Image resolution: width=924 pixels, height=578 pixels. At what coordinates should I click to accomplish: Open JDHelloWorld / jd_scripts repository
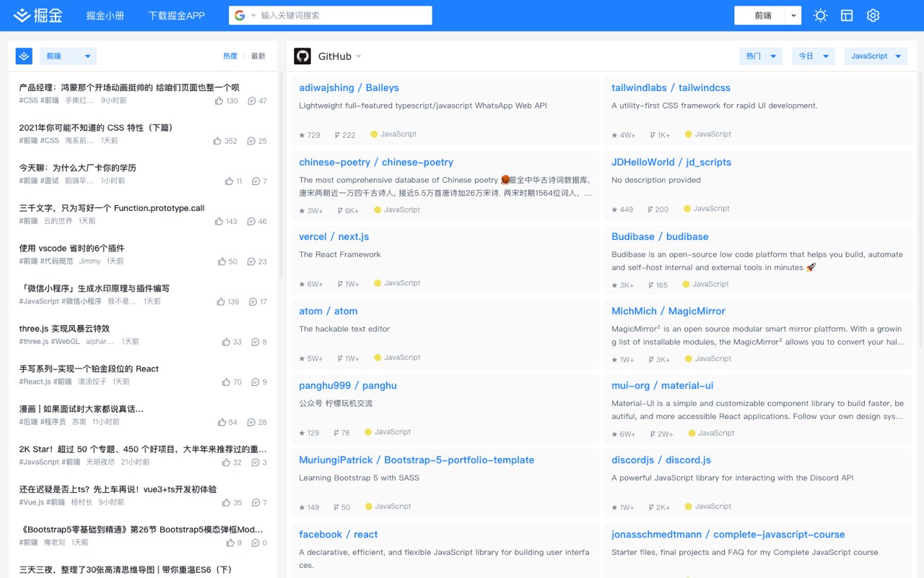[x=671, y=162]
